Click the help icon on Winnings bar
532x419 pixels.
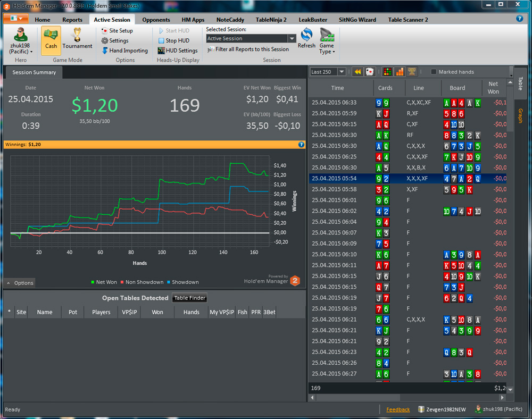[x=301, y=145]
